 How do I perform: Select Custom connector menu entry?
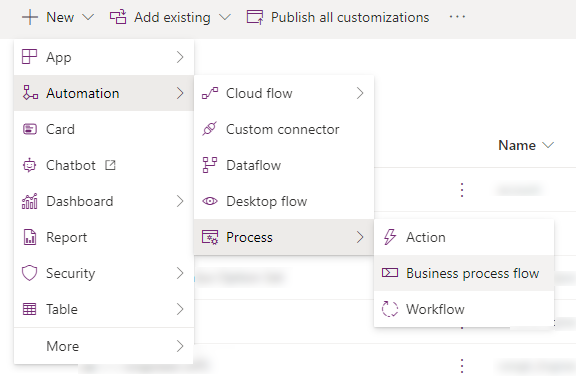(x=284, y=129)
